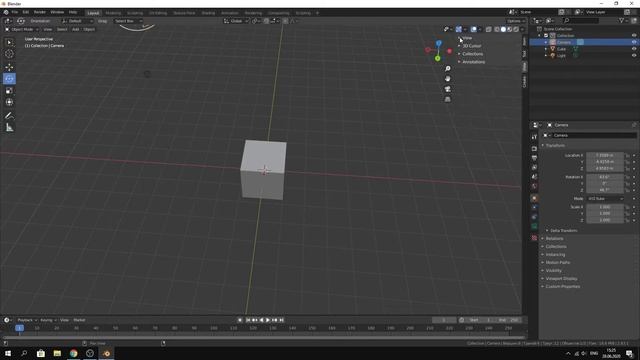This screenshot has height=360, width=640.
Task: Hide the Cube in the outliner
Action: tap(634, 49)
